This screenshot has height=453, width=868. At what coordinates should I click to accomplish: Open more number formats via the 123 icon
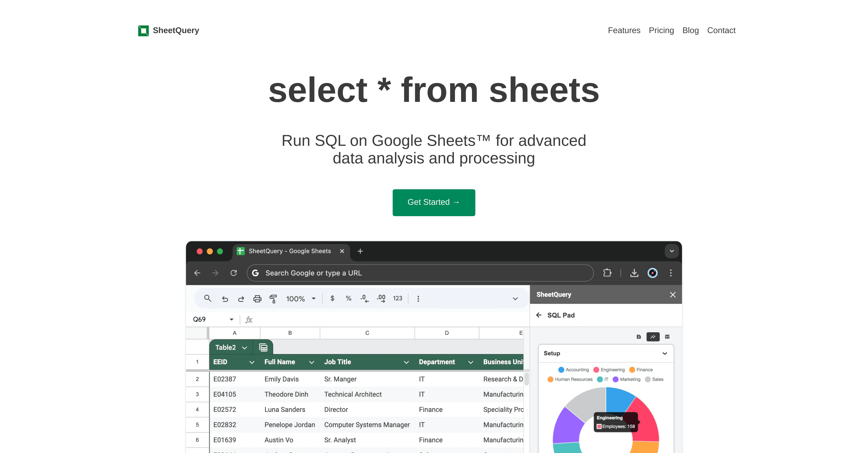pyautogui.click(x=398, y=299)
